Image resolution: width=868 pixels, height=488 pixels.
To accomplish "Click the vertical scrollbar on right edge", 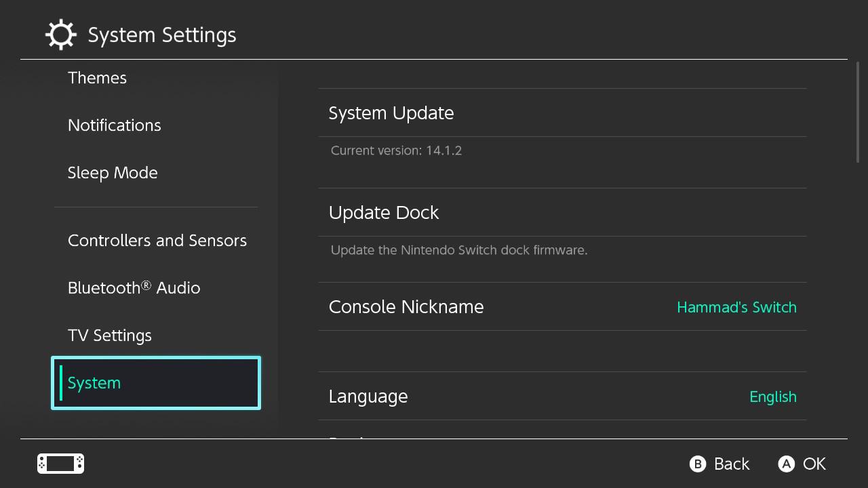I will click(858, 113).
